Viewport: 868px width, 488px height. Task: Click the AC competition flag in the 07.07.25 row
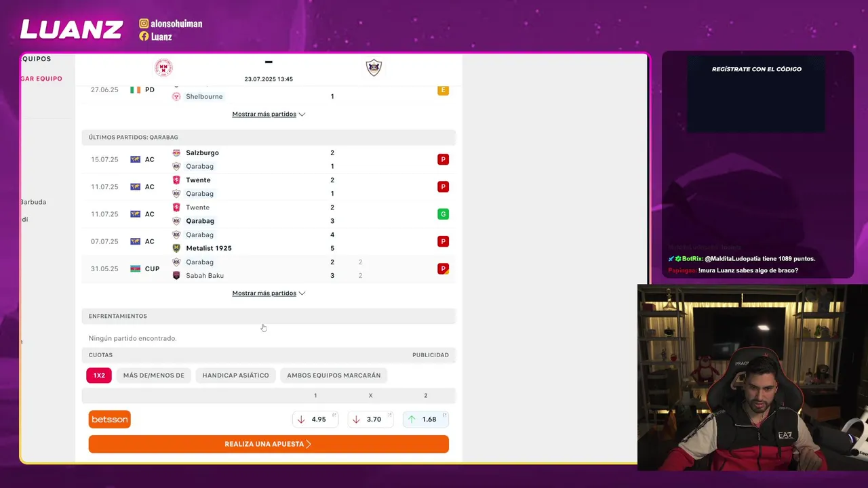tap(135, 241)
